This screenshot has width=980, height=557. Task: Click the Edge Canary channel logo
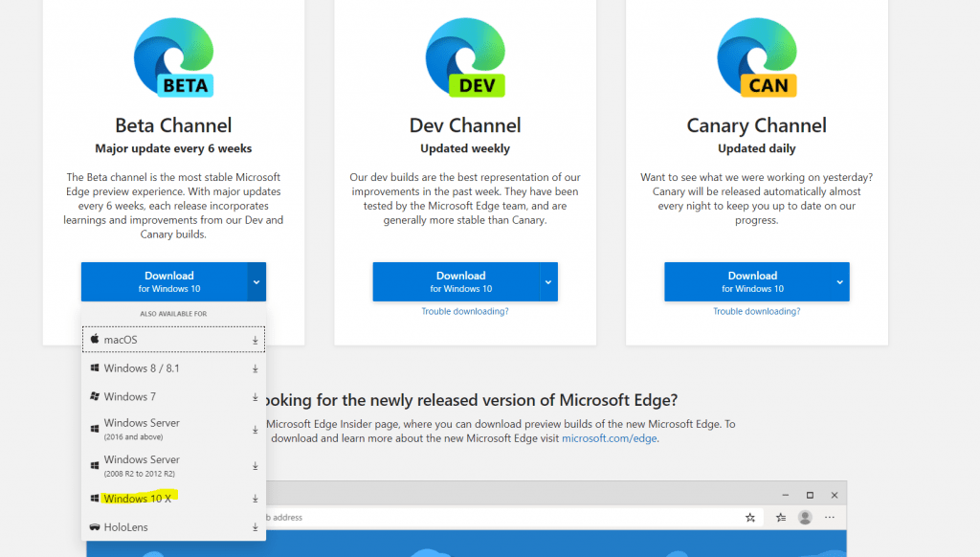[756, 56]
